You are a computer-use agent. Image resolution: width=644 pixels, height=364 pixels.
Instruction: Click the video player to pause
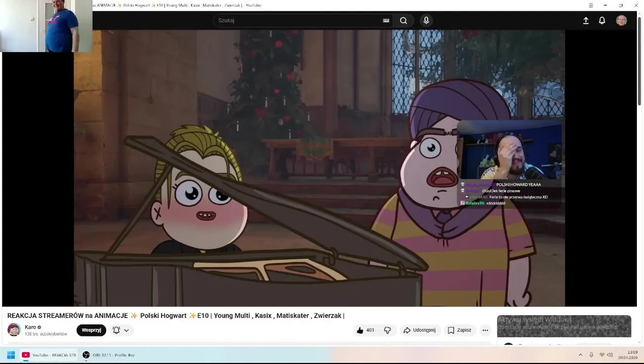[319, 168]
